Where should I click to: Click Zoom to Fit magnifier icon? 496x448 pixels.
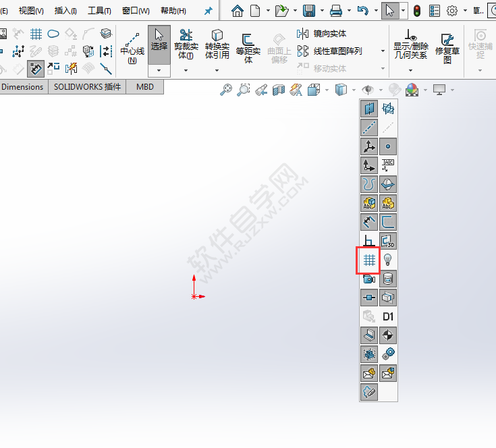pos(226,90)
